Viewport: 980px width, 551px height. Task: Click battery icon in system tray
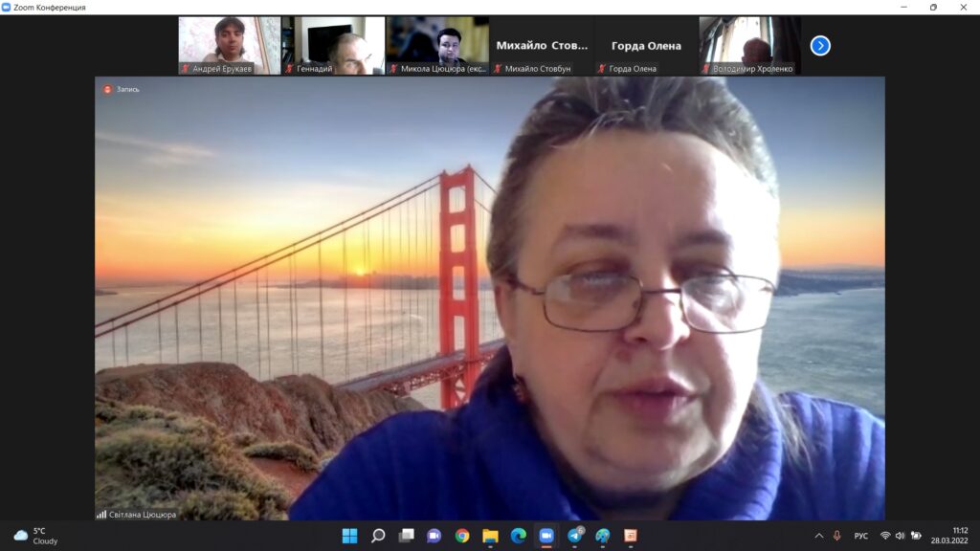click(x=916, y=536)
